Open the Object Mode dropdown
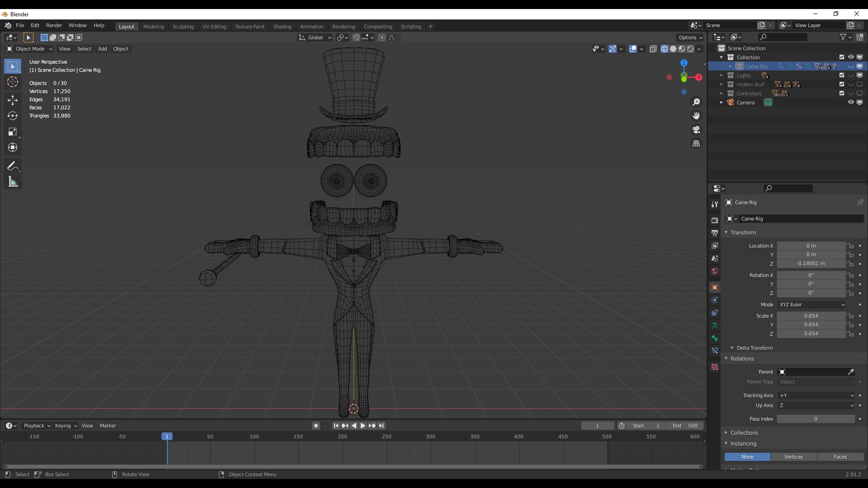Viewport: 868px width, 488px height. pyautogui.click(x=29, y=49)
